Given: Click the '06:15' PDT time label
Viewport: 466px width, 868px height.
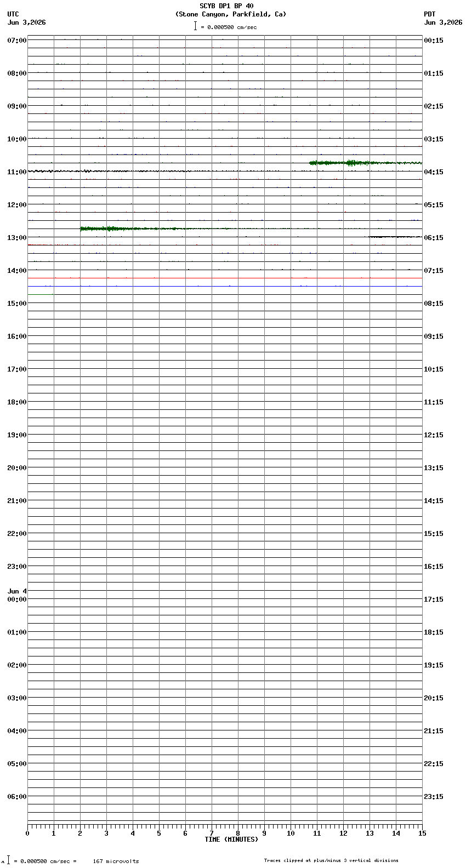Looking at the screenshot, I should [x=434, y=238].
